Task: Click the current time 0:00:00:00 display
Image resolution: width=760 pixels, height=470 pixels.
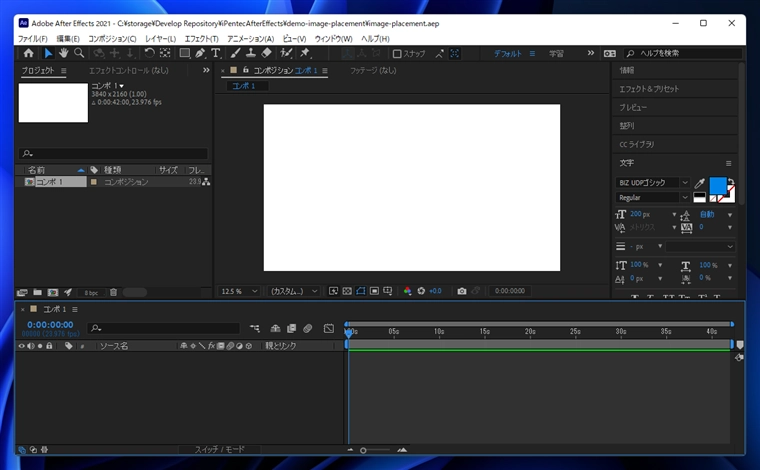Action: [50, 325]
